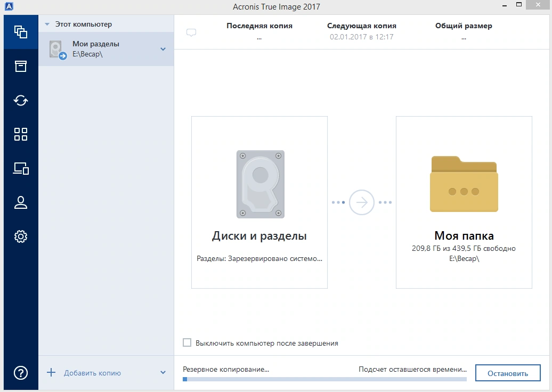The height and width of the screenshot is (392, 552).
Task: Click the yellow destination folder icon
Action: click(464, 184)
